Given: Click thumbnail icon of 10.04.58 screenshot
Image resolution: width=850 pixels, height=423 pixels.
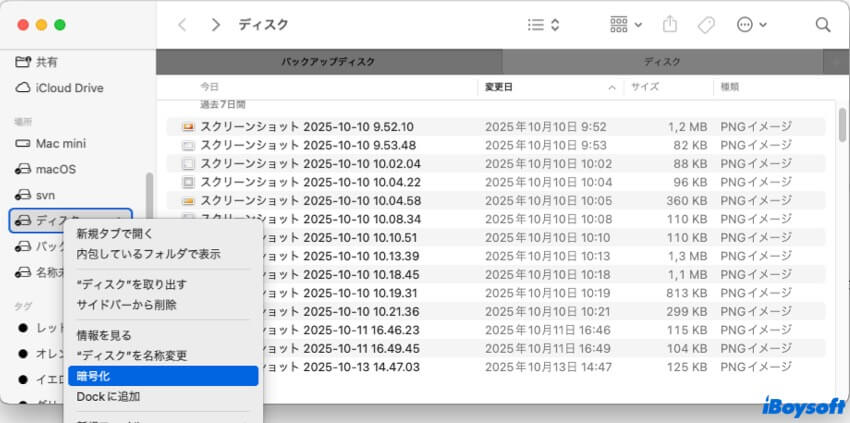Looking at the screenshot, I should (x=188, y=201).
